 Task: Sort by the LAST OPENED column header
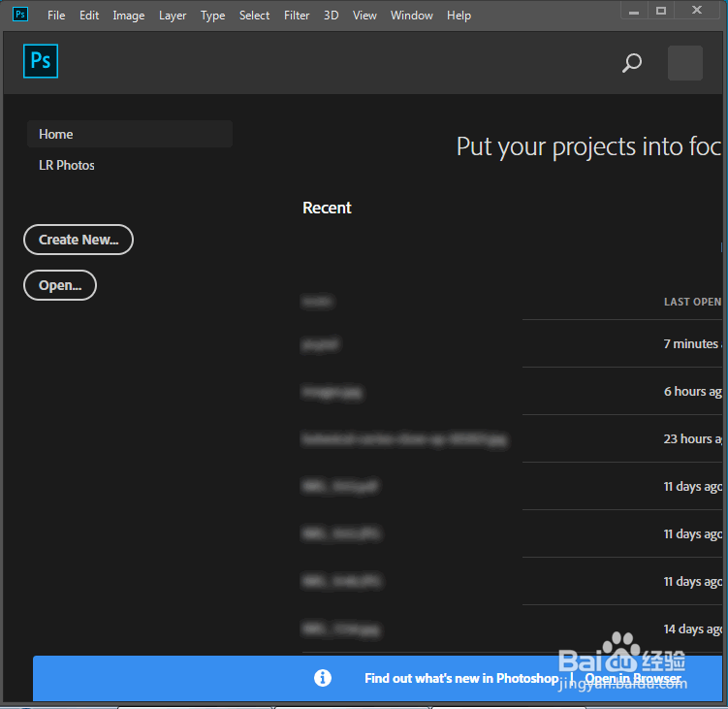693,302
